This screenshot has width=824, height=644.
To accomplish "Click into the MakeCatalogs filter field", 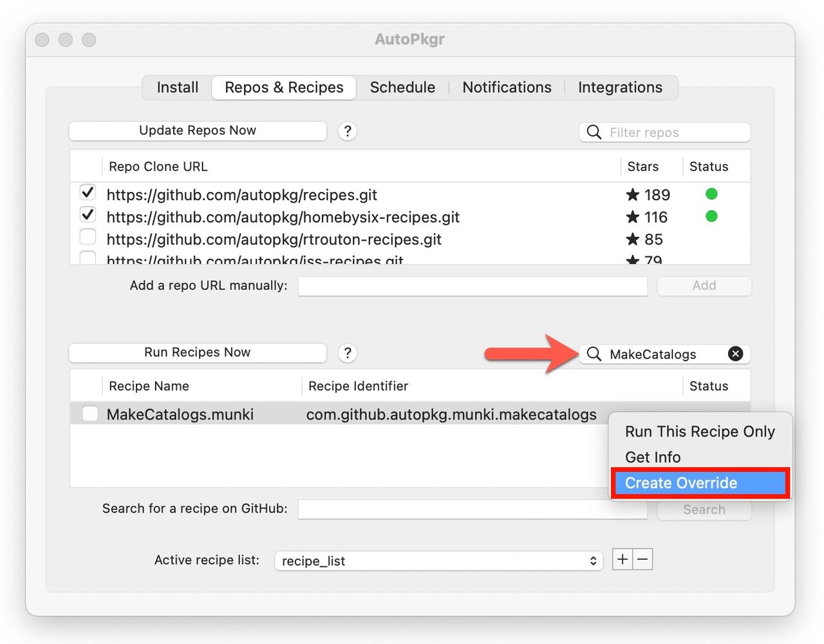I will [x=664, y=354].
